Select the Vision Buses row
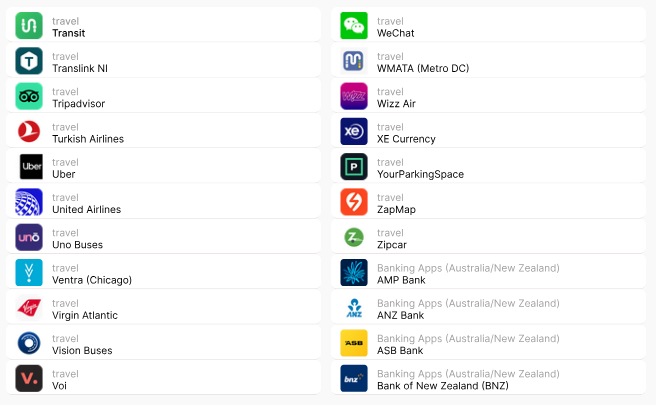 click(165, 344)
